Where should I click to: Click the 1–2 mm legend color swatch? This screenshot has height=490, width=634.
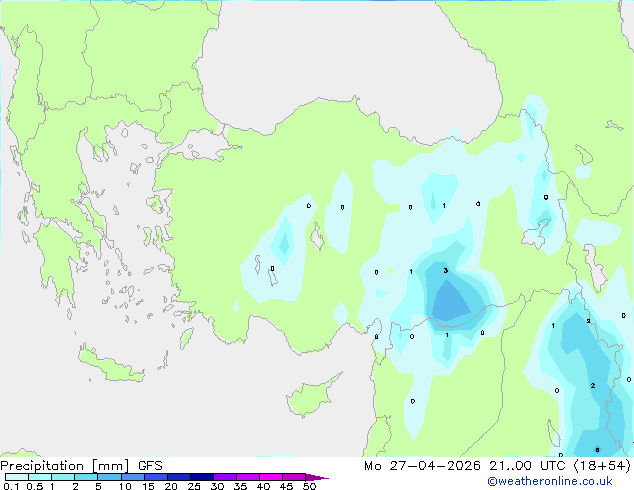pos(63,477)
